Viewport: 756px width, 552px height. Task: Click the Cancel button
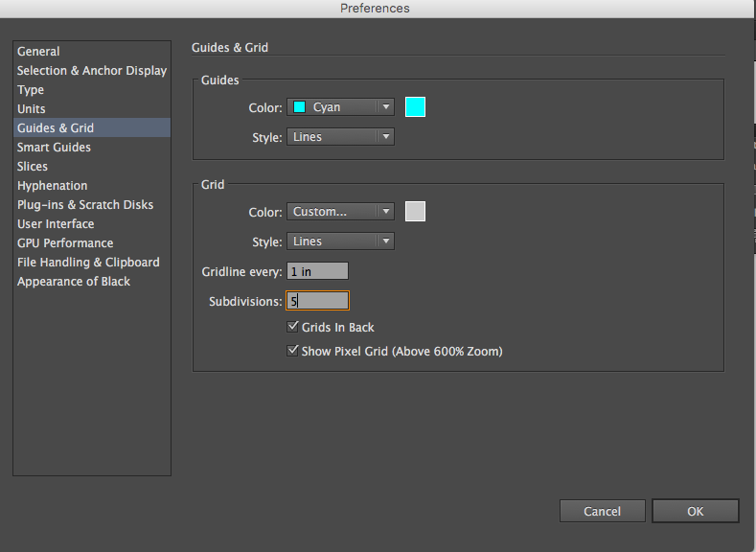602,511
